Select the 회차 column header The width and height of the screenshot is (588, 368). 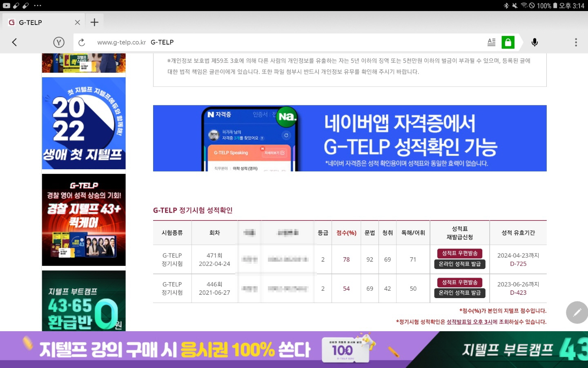point(214,233)
